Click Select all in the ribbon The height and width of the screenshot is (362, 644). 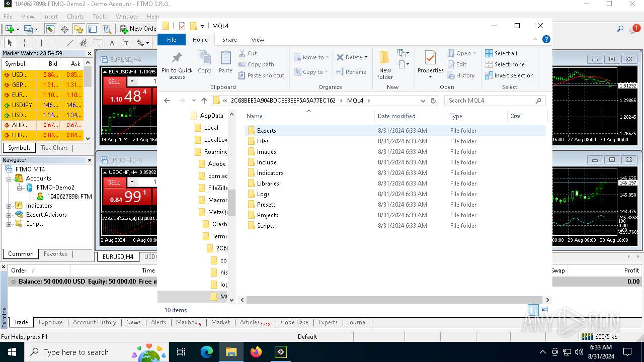click(501, 53)
